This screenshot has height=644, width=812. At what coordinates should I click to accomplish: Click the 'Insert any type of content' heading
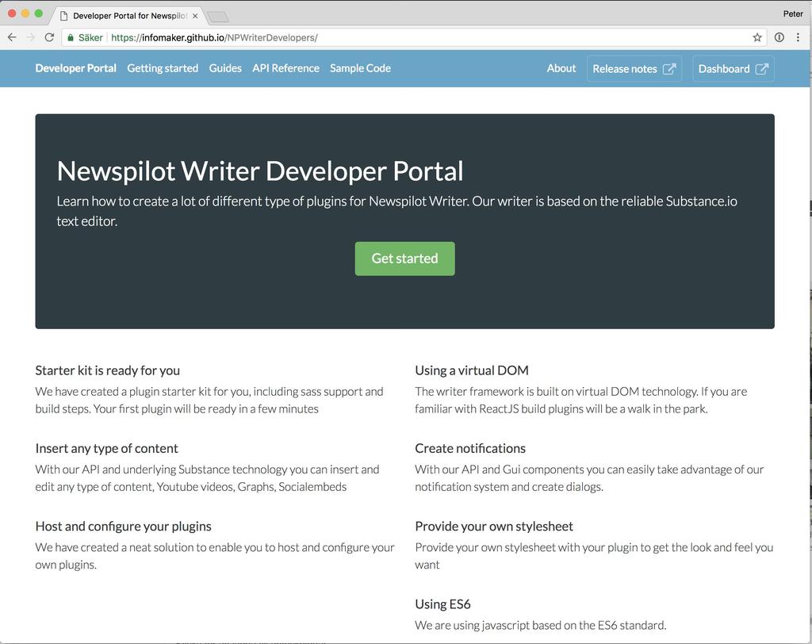pyautogui.click(x=107, y=448)
